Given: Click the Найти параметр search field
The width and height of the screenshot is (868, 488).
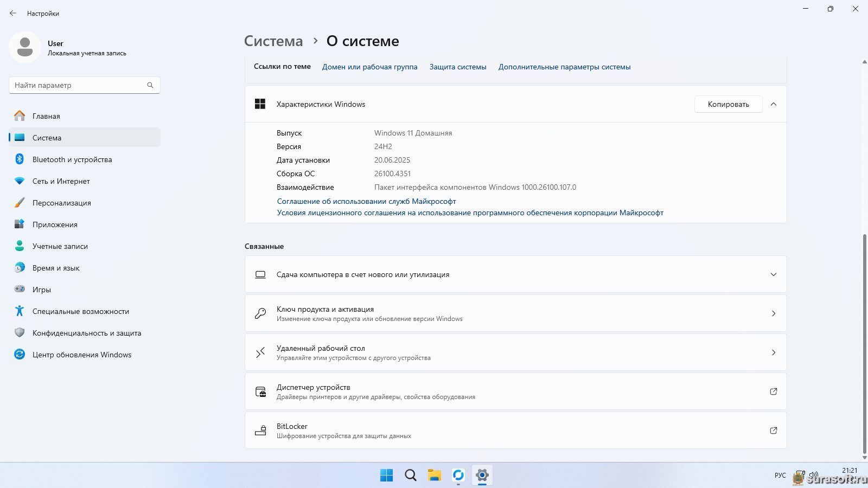Looking at the screenshot, I should [x=79, y=85].
